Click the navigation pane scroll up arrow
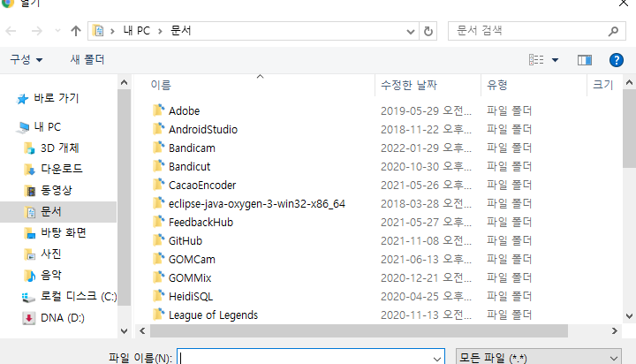This screenshot has width=636, height=364. coord(125,83)
